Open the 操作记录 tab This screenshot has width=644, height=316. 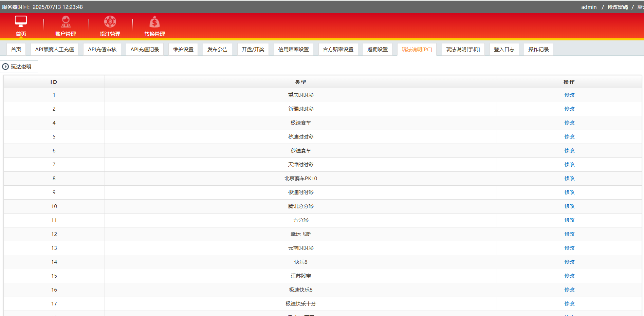pyautogui.click(x=538, y=50)
